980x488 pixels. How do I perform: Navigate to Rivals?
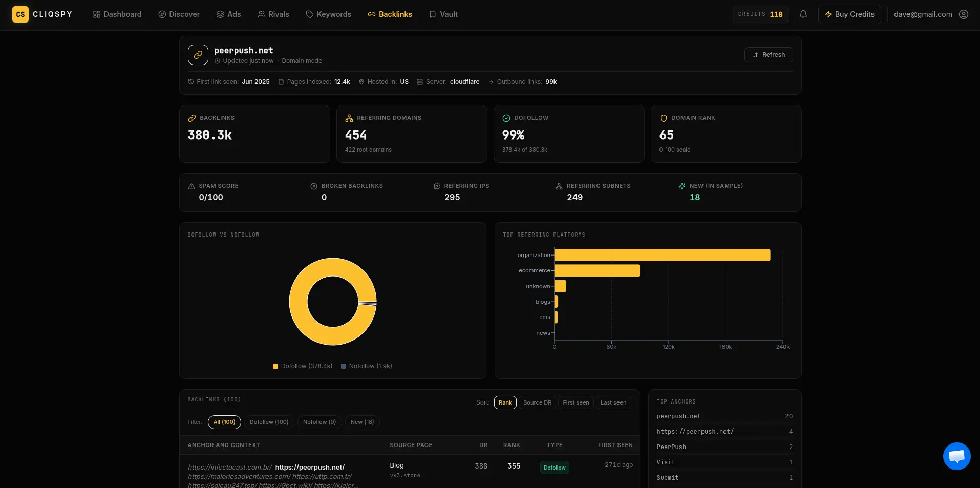coord(273,14)
